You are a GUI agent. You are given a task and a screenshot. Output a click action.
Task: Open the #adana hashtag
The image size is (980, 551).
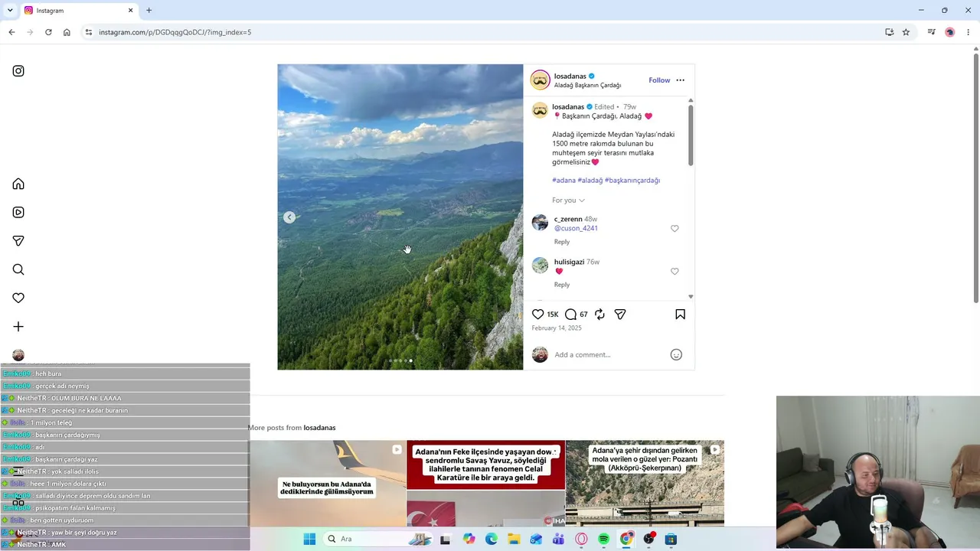click(x=563, y=181)
